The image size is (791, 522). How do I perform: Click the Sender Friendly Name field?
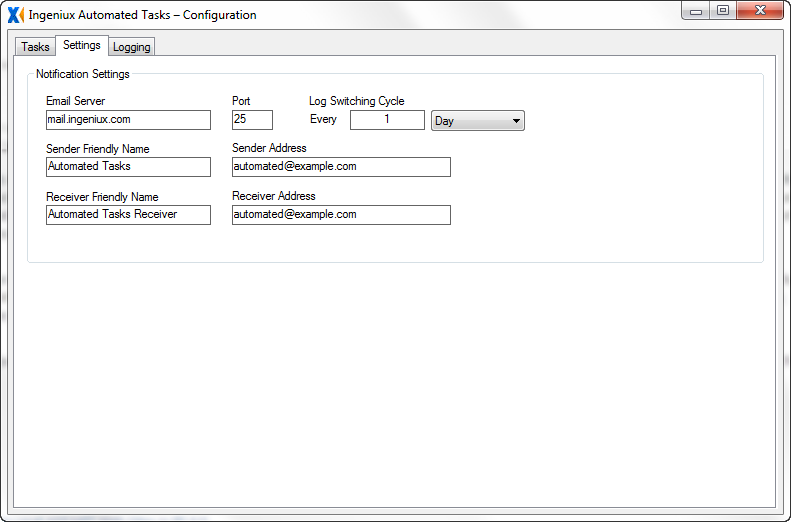pos(128,167)
